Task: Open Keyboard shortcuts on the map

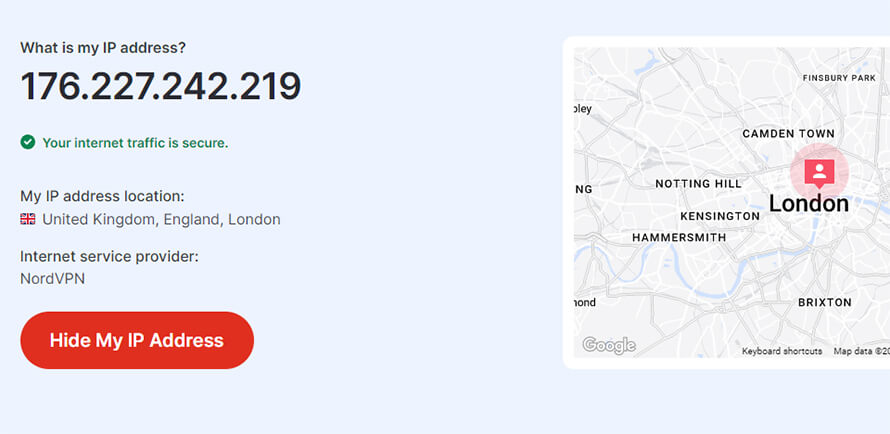Action: [782, 351]
